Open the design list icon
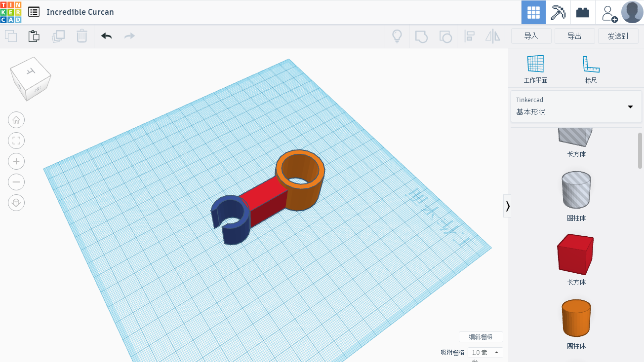This screenshot has height=362, width=644. coord(34,12)
